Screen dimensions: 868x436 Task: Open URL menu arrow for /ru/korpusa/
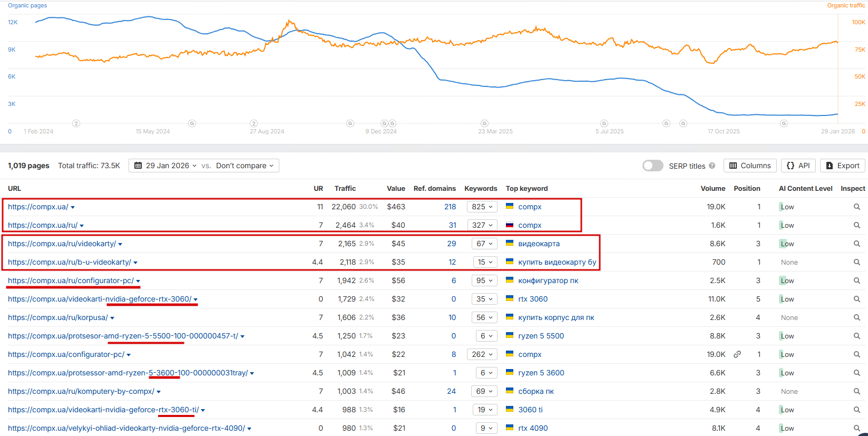pos(112,318)
